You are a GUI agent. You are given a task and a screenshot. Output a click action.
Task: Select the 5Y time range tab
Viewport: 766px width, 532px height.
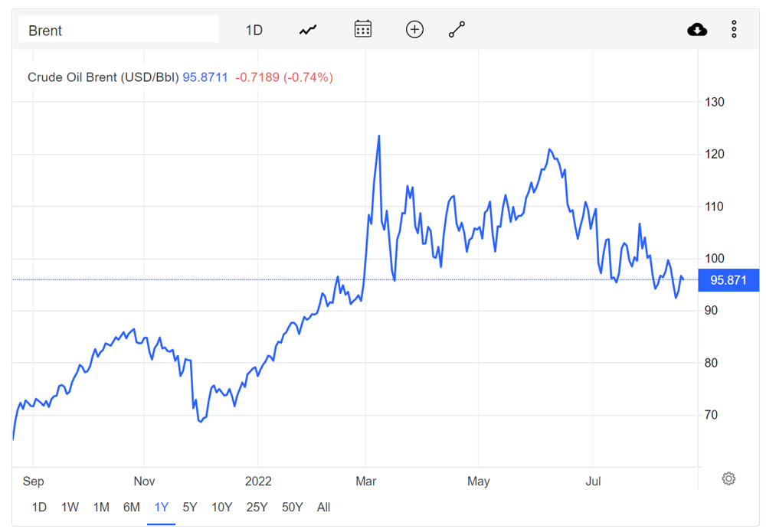pyautogui.click(x=189, y=507)
